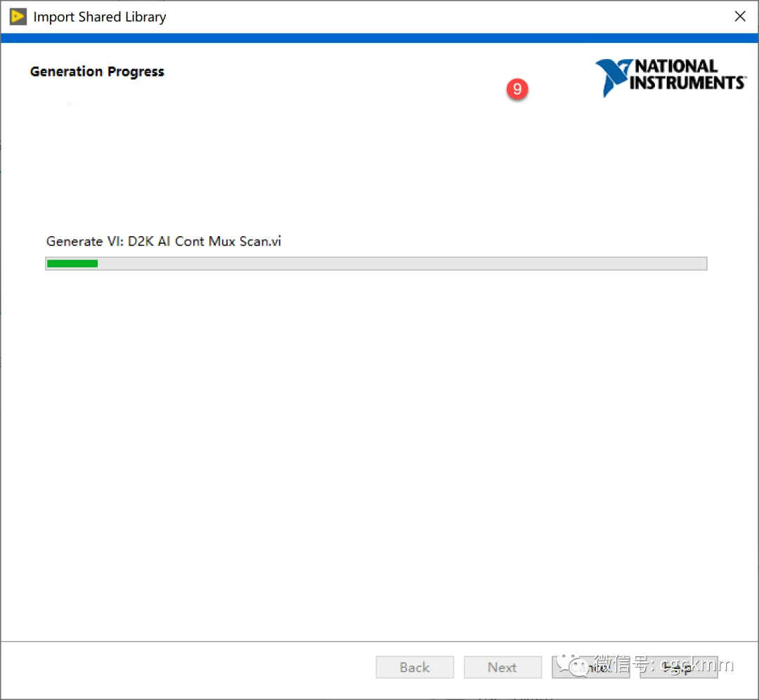
Task: Click the NATIONAL INSTRUMENTS wordmark text
Action: pyautogui.click(x=686, y=74)
